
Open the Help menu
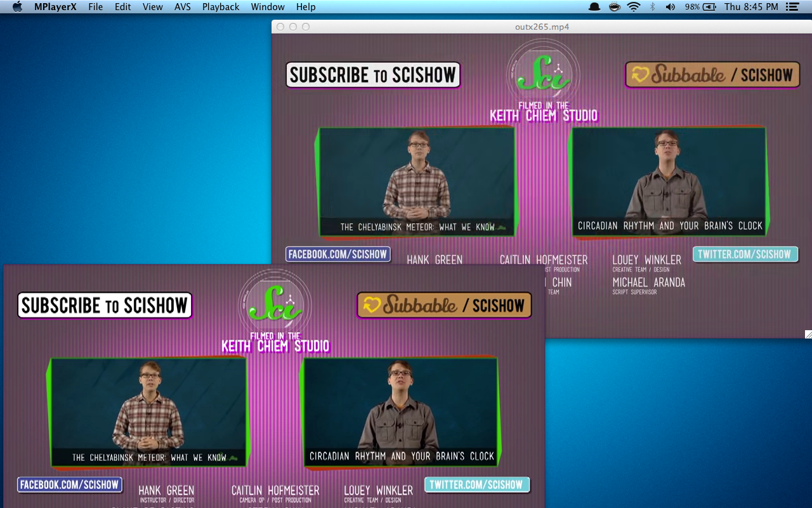click(306, 7)
